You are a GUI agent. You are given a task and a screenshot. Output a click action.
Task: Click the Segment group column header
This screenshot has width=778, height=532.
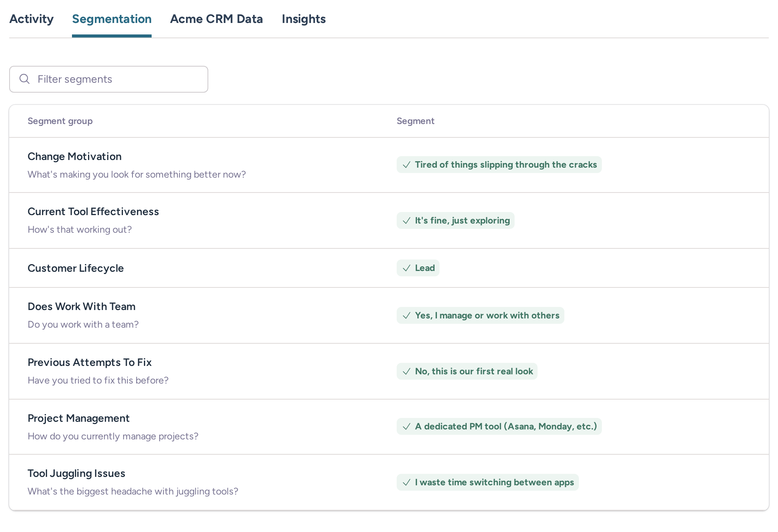click(60, 121)
